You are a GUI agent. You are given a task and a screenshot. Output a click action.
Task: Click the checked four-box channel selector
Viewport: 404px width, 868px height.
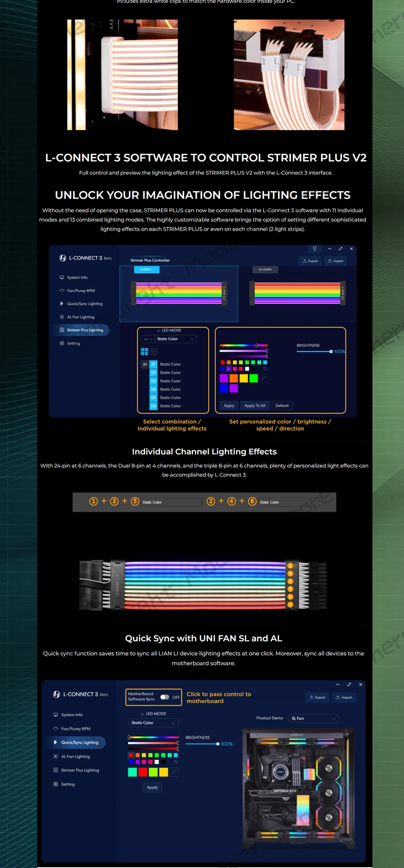(144, 351)
